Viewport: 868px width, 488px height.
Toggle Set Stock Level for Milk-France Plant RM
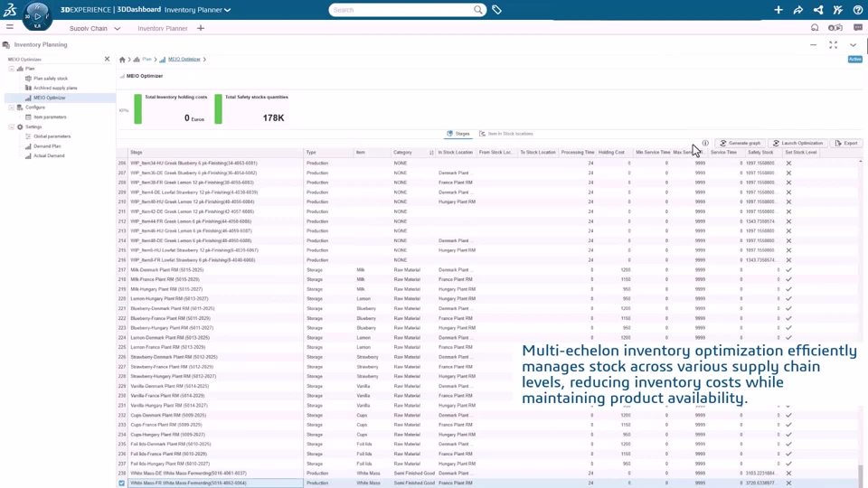[x=788, y=279]
